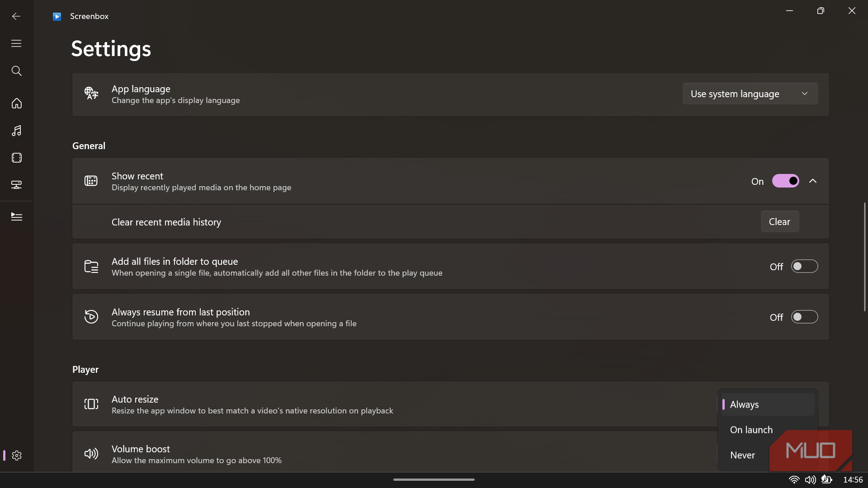The width and height of the screenshot is (868, 488).
Task: Open the system volume tray icon
Action: tap(810, 479)
